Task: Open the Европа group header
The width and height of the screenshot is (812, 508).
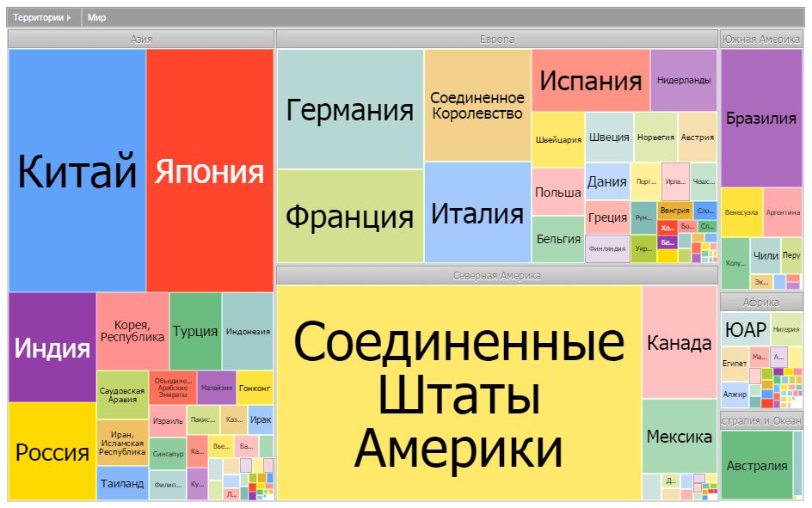Action: point(496,39)
